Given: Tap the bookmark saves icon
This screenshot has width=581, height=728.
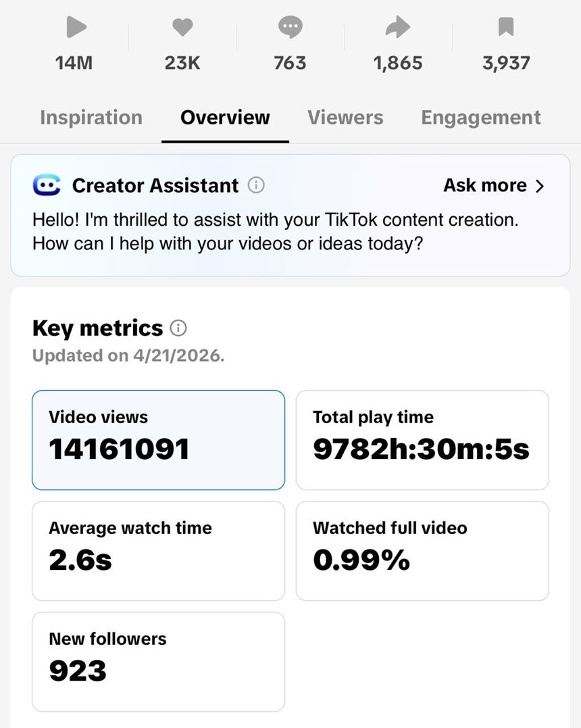Looking at the screenshot, I should point(506,26).
